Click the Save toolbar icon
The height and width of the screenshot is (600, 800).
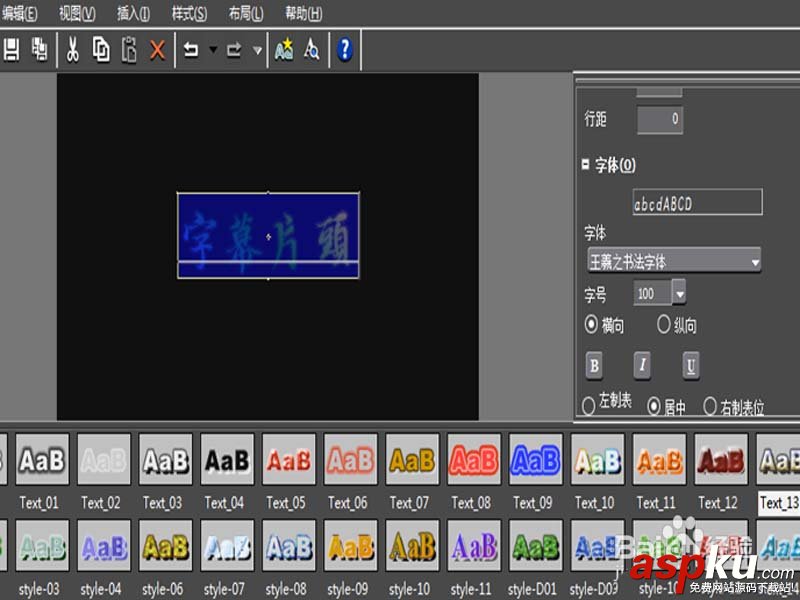coord(14,49)
